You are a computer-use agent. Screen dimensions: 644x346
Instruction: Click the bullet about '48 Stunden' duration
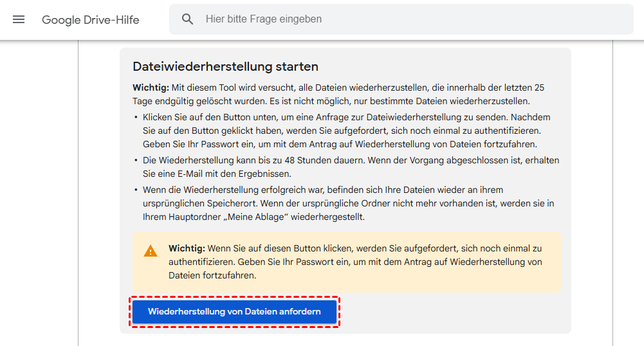click(351, 160)
